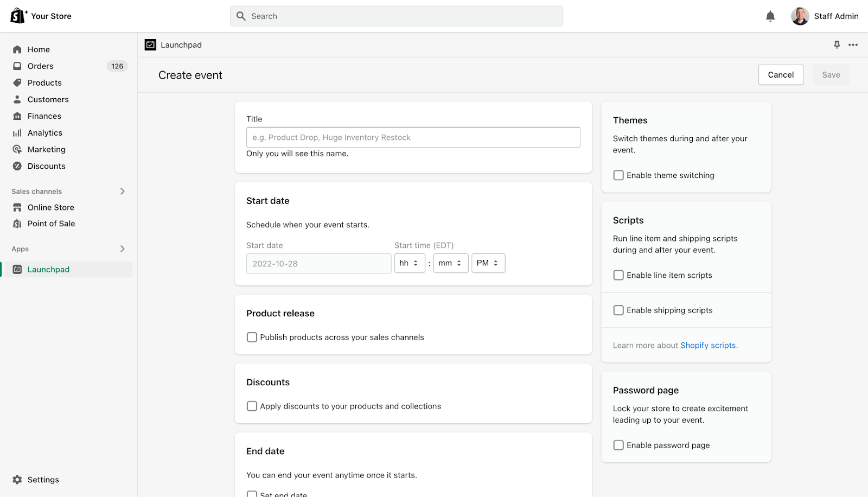
Task: Open Orders in the sidebar
Action: click(41, 66)
